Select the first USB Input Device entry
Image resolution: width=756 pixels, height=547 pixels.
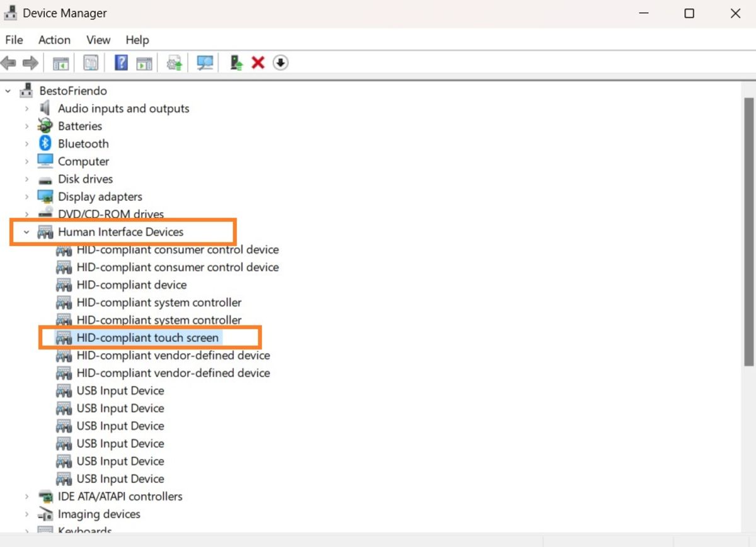(120, 390)
